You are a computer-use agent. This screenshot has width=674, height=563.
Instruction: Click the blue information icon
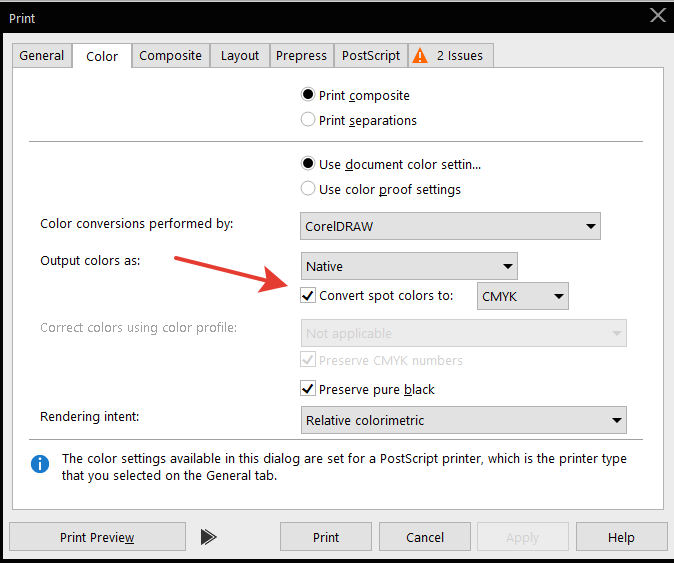coord(40,463)
